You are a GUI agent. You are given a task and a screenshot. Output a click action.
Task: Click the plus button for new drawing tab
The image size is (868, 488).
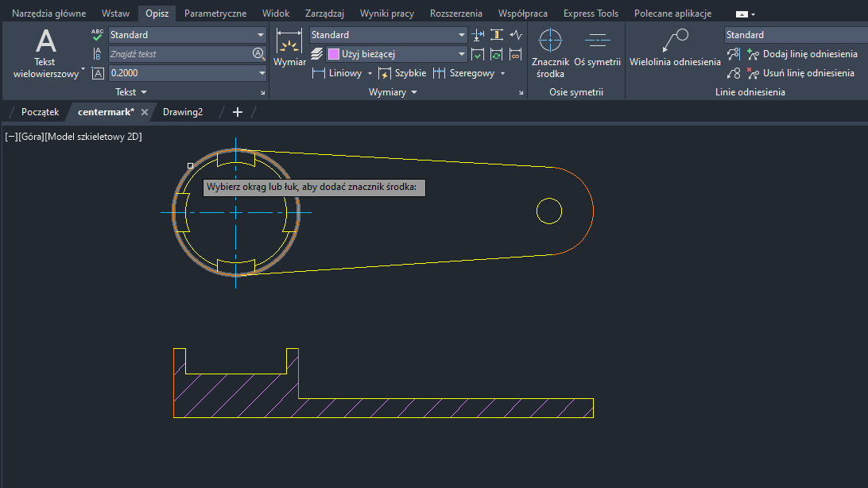click(x=237, y=112)
